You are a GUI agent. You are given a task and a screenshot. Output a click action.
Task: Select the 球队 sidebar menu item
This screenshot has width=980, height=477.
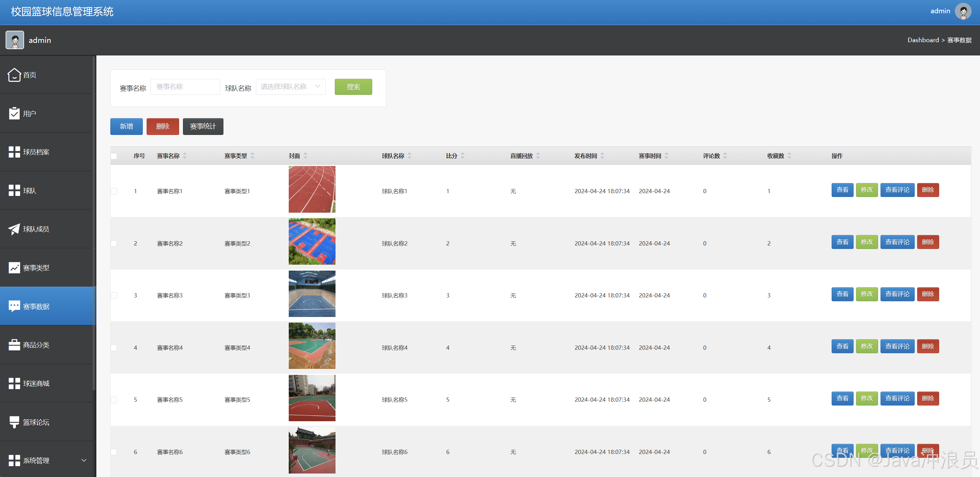(x=30, y=190)
